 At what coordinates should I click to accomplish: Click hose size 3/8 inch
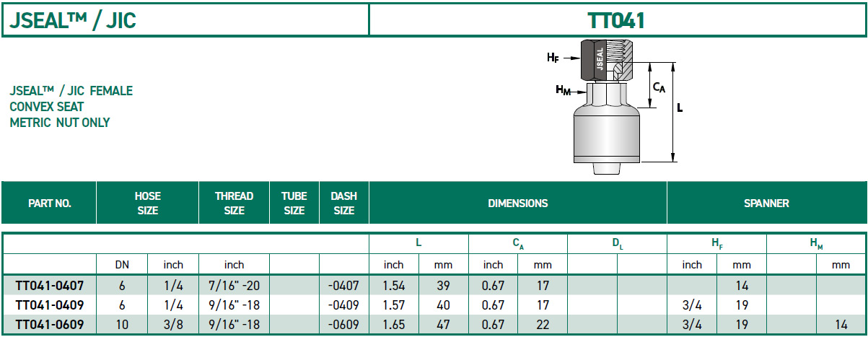173,325
